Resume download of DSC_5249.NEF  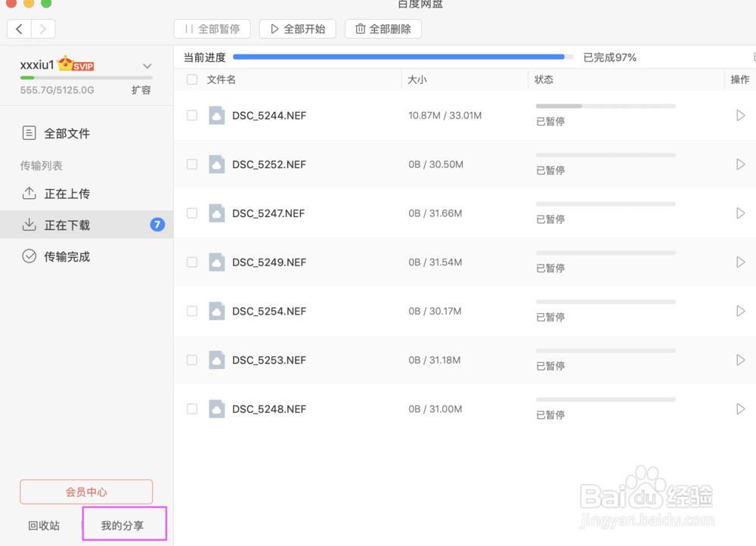pos(741,262)
